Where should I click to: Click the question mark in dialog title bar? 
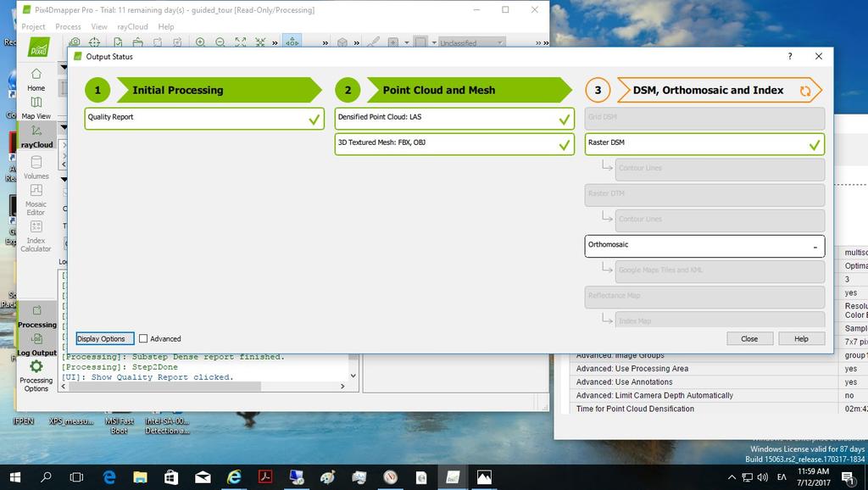click(x=790, y=56)
